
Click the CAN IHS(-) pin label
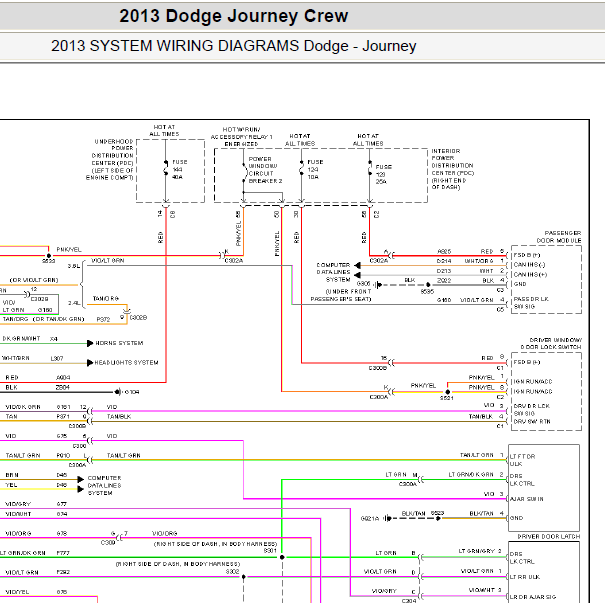529,265
